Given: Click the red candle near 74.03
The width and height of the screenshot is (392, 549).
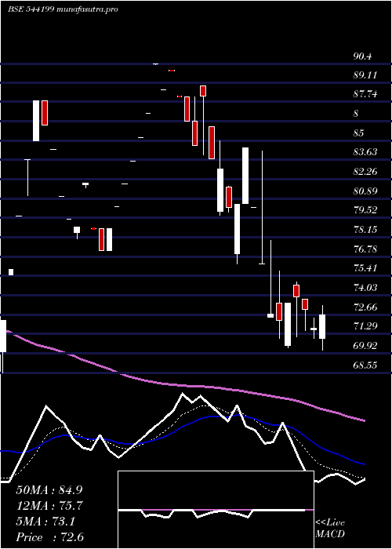Looking at the screenshot, I should [x=296, y=291].
